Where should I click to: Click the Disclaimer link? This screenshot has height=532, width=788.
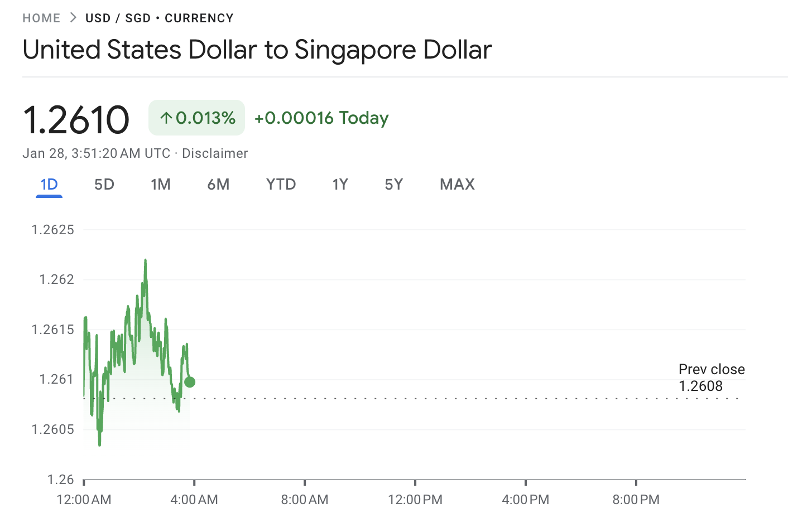click(x=215, y=153)
